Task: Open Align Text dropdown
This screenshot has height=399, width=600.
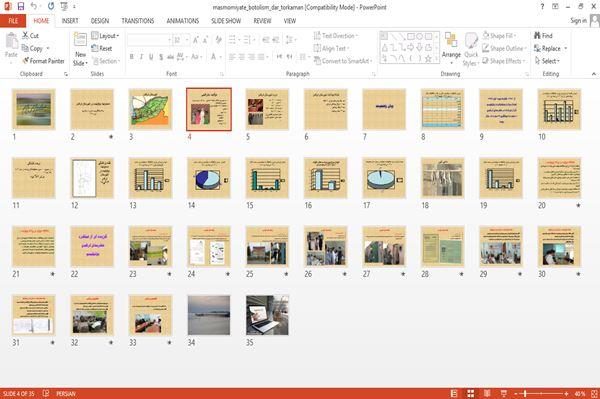Action: click(x=332, y=48)
